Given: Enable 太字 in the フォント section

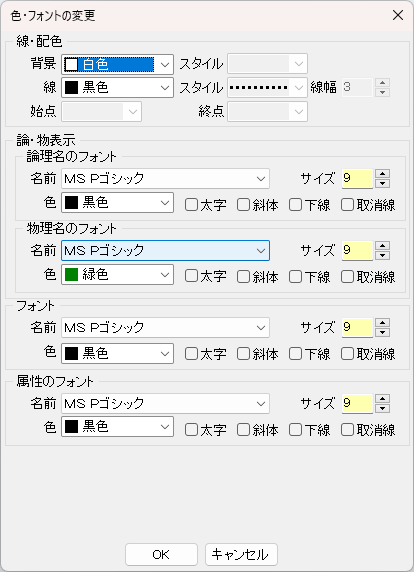Looking at the screenshot, I should [x=206, y=354].
